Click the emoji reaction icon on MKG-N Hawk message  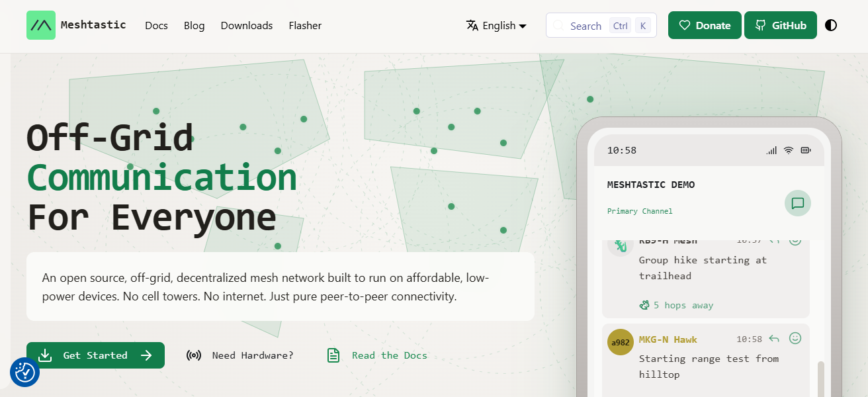(795, 338)
